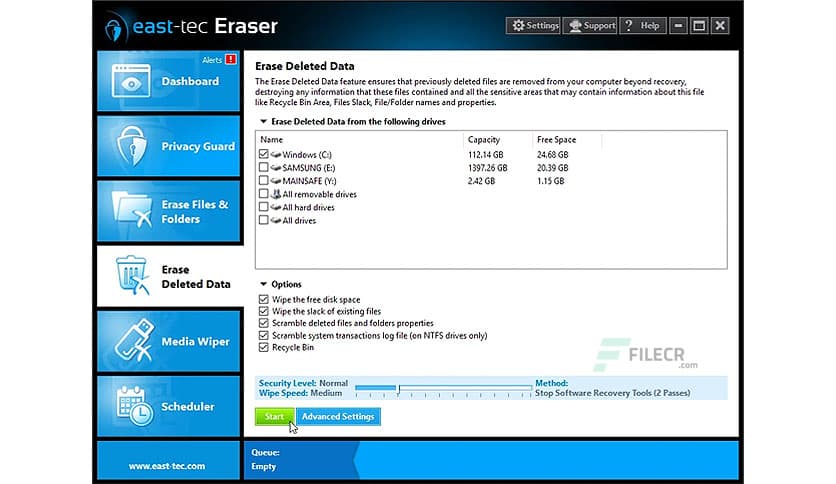Click the 1.15 GB free space value
This screenshot has width=836, height=484.
(x=550, y=181)
